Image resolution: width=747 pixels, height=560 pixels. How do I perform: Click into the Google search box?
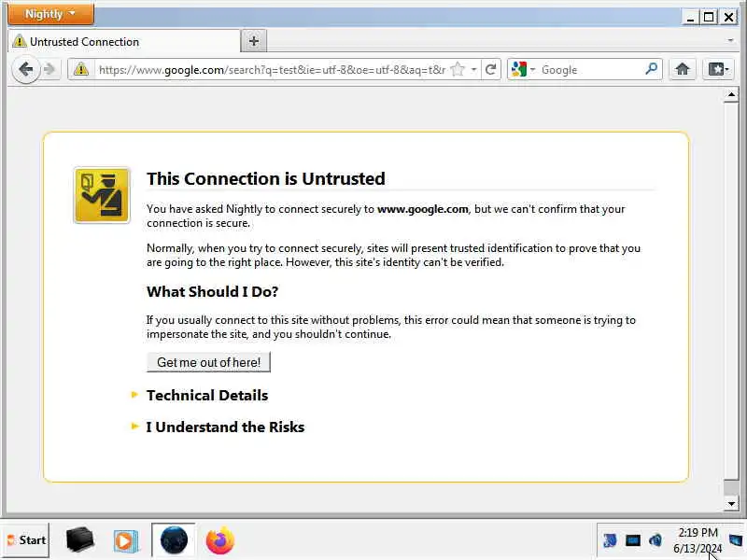click(x=591, y=70)
